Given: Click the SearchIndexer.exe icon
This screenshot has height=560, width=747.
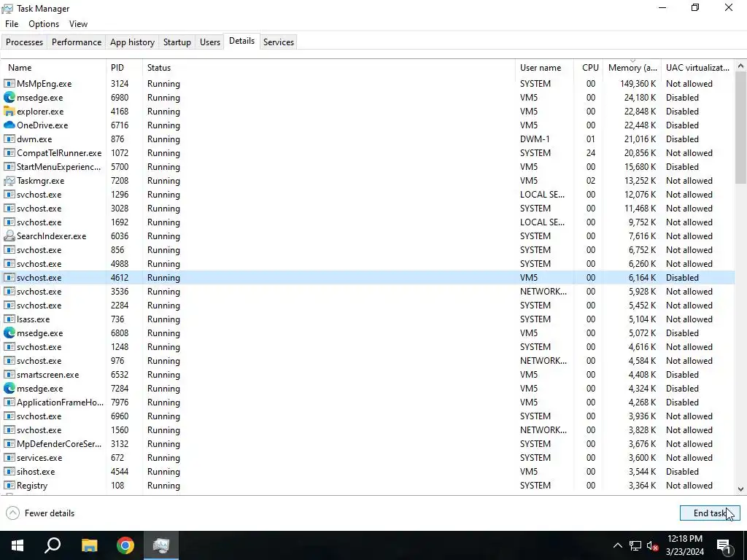Looking at the screenshot, I should click(9, 236).
